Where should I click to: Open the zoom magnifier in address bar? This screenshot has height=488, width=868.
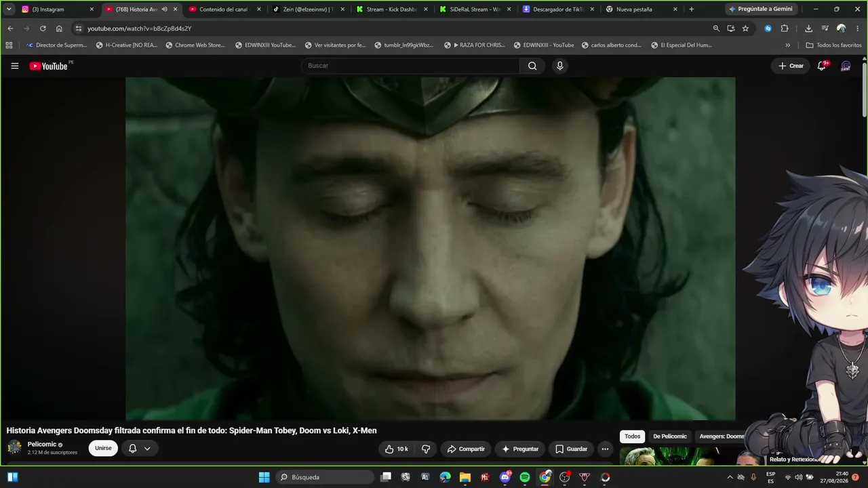tap(716, 28)
